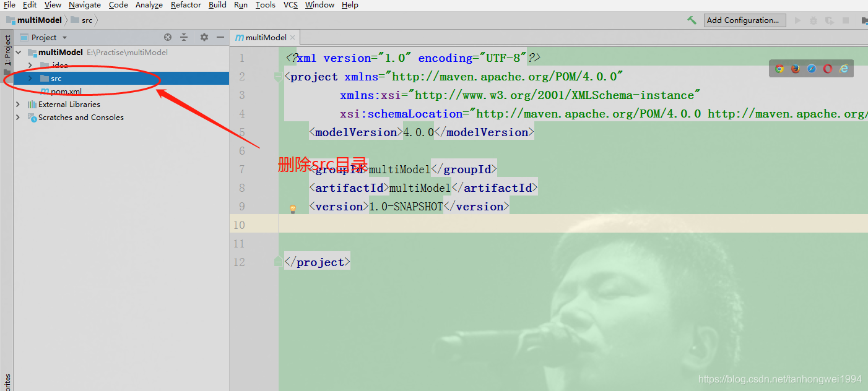Click the Debug bug icon in toolbar

[x=814, y=20]
